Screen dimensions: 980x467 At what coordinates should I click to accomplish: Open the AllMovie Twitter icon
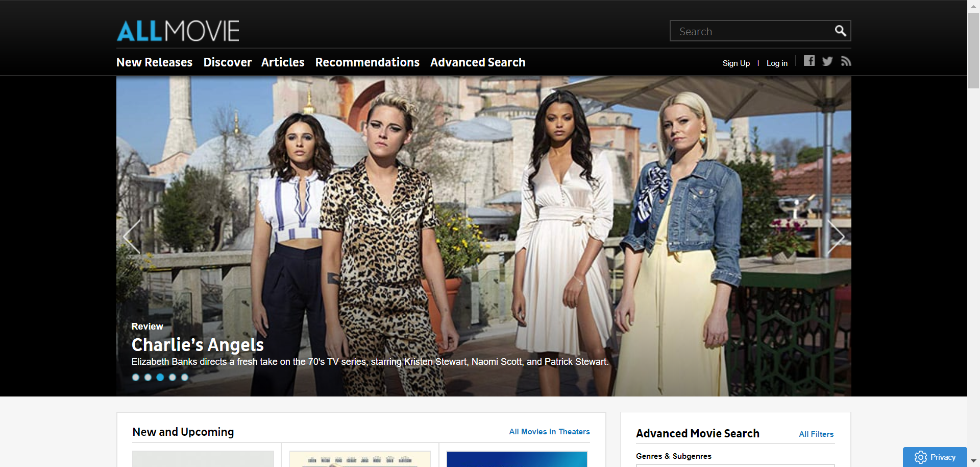(x=827, y=61)
